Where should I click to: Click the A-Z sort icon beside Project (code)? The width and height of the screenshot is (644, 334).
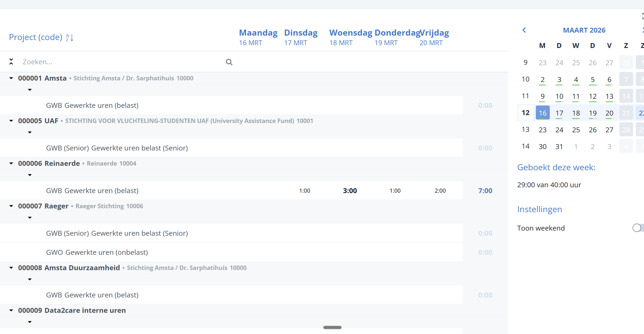pos(70,37)
